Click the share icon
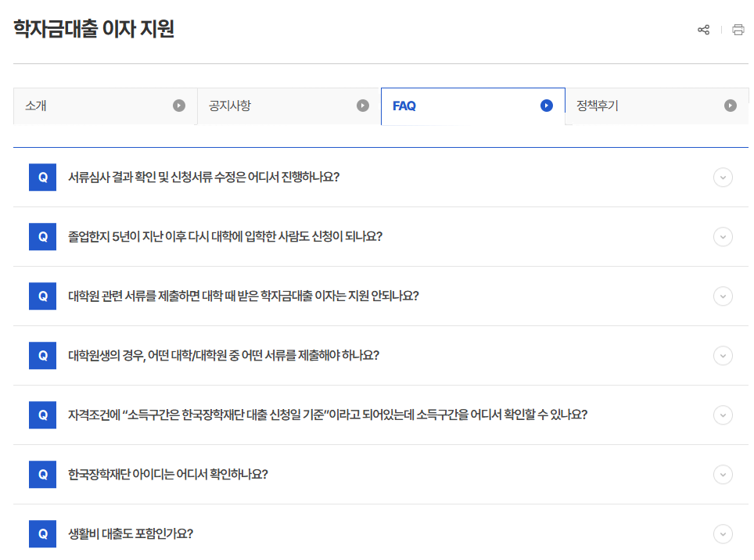Image resolution: width=754 pixels, height=560 pixels. [703, 30]
